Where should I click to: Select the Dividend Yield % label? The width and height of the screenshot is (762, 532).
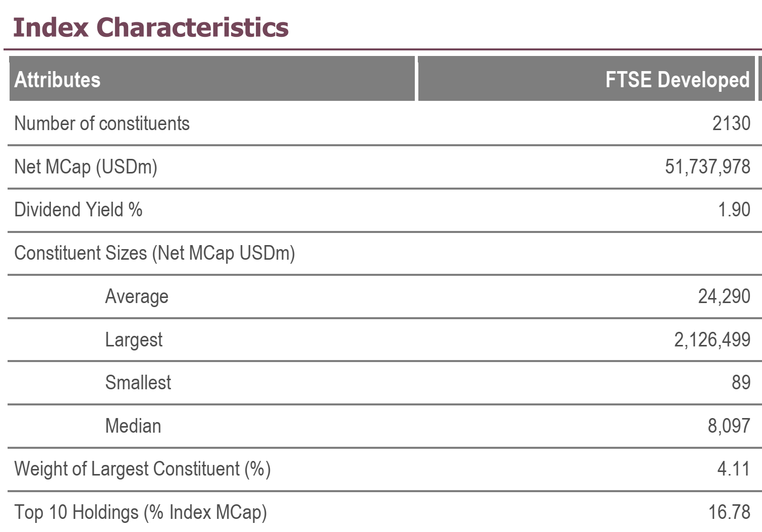tap(78, 210)
